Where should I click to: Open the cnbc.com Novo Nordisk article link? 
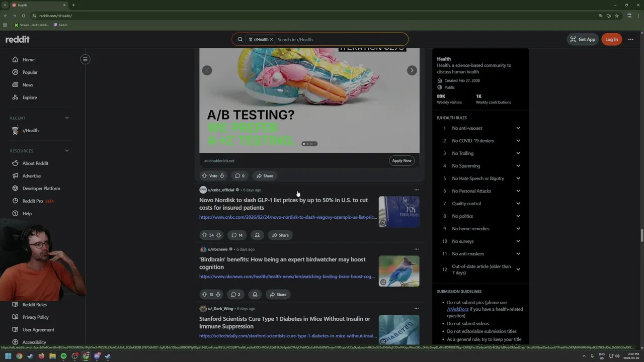tap(288, 217)
